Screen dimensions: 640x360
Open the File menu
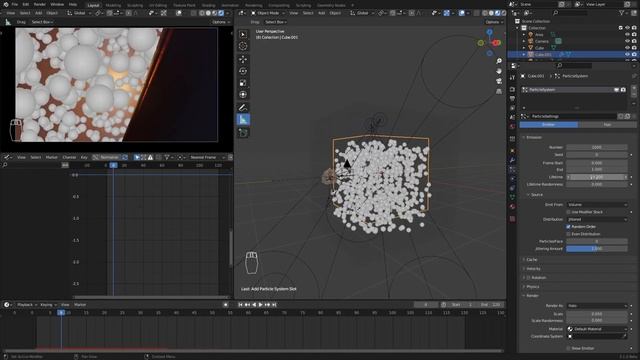click(15, 4)
